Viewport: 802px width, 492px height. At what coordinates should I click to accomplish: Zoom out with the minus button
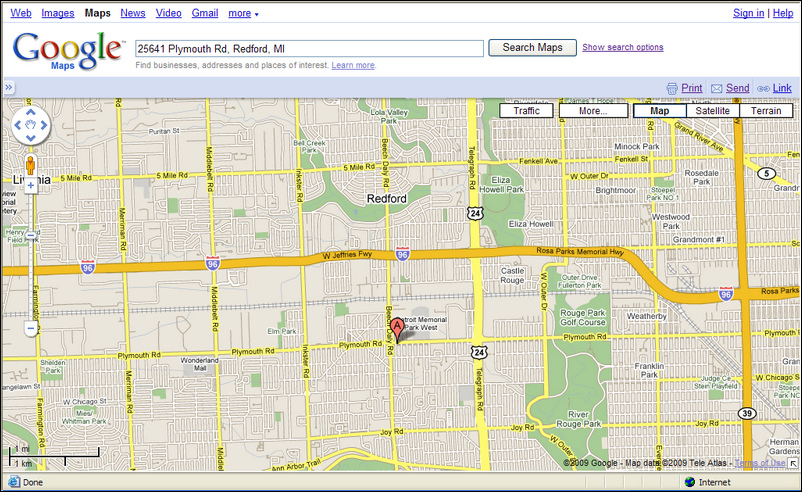tap(31, 328)
